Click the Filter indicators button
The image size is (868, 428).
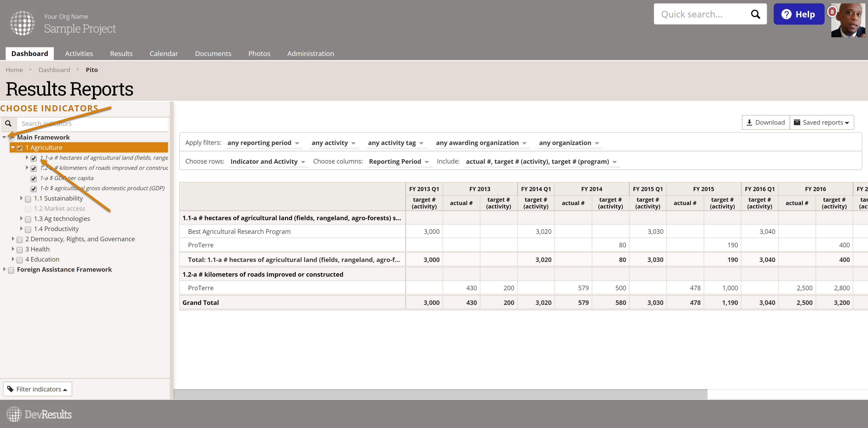pyautogui.click(x=38, y=389)
